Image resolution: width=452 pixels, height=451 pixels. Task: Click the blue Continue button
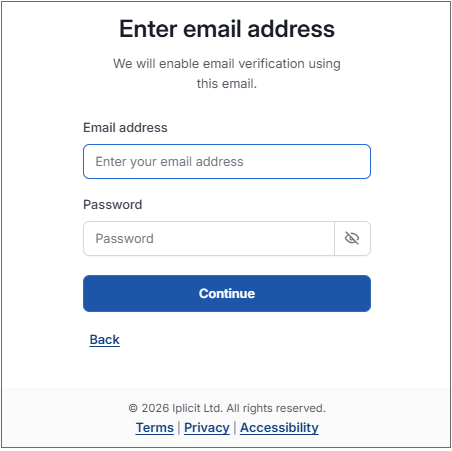click(227, 294)
